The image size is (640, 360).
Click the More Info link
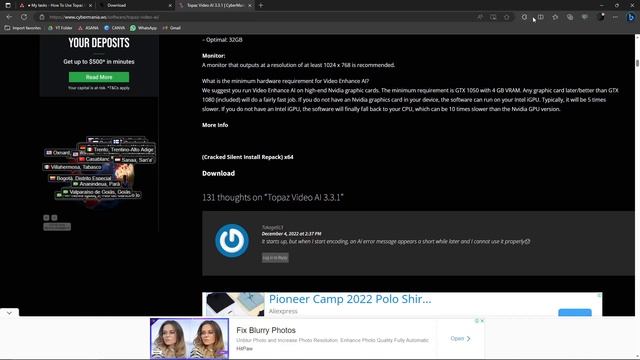pos(215,125)
